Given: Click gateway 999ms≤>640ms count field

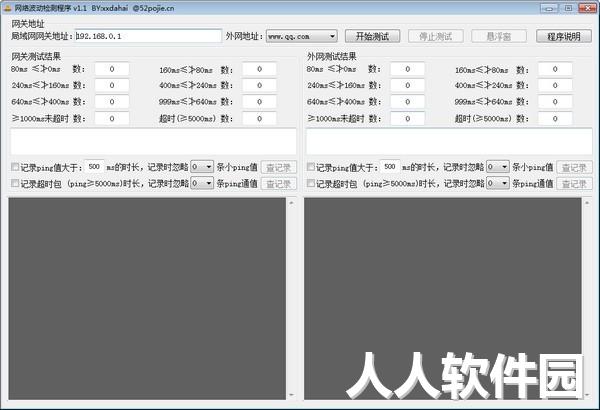Looking at the screenshot, I should coord(259,101).
